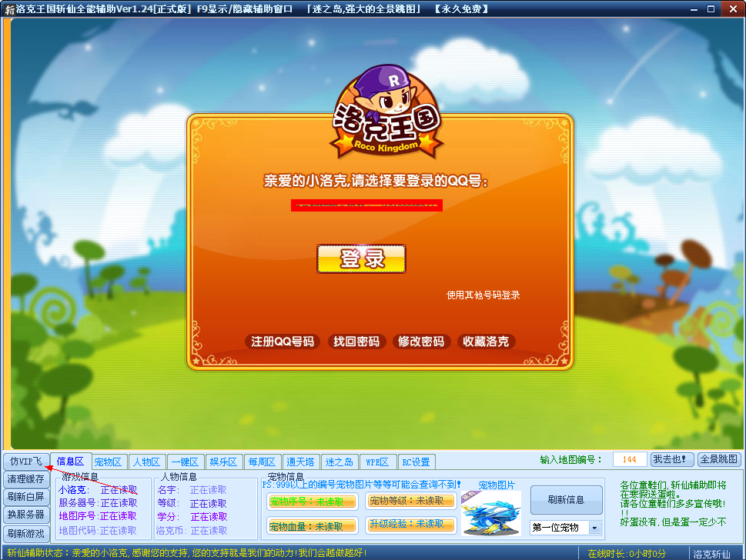Minimize the 洛克王国斩仙 window
This screenshot has height=560, width=746.
(694, 9)
